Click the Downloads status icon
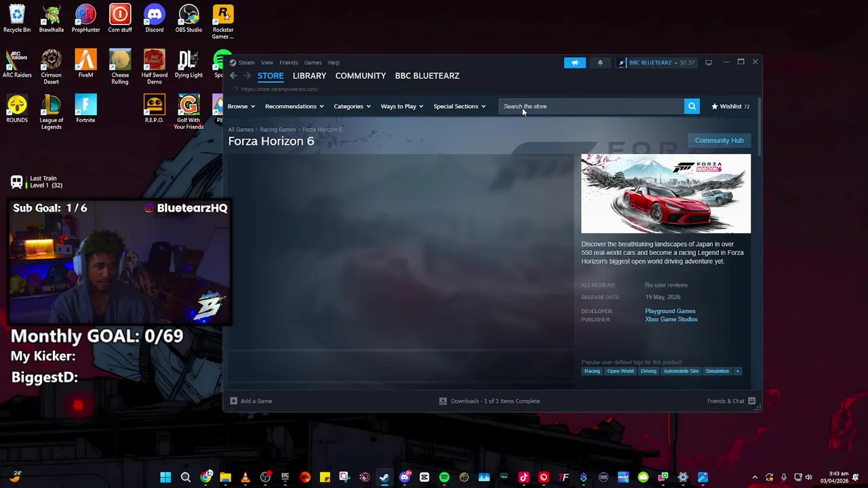Image resolution: width=868 pixels, height=488 pixels. (x=443, y=401)
